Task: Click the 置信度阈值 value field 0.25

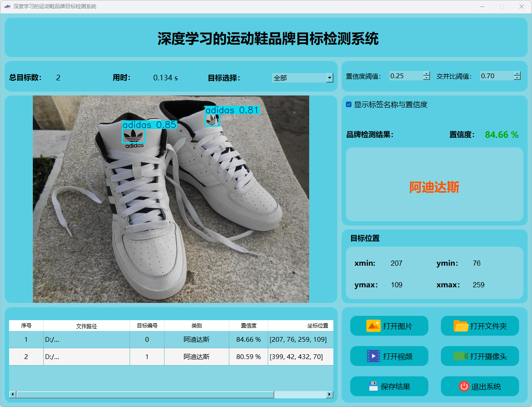Action: [x=406, y=76]
